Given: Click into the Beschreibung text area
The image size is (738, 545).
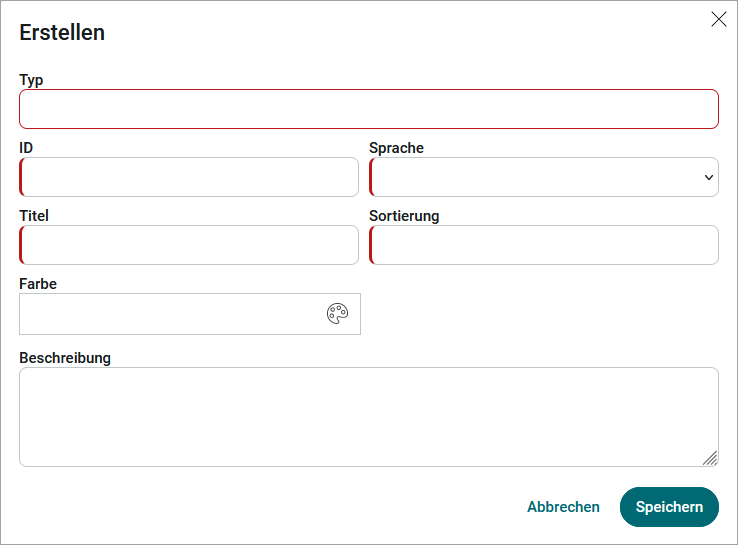Looking at the screenshot, I should coord(369,417).
